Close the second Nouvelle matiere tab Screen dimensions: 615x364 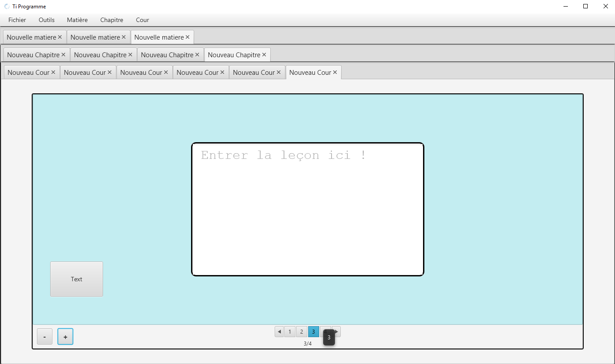(124, 37)
